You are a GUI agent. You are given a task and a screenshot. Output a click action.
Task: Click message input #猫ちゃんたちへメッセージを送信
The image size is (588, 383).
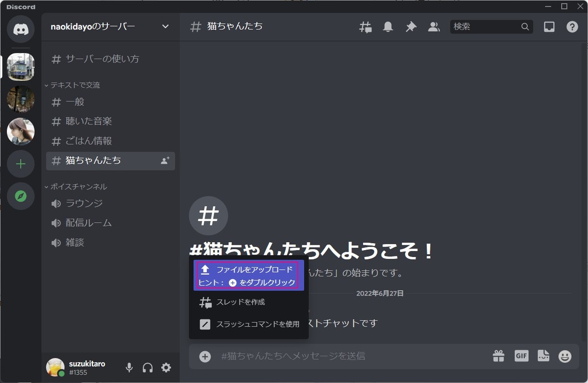click(x=353, y=356)
